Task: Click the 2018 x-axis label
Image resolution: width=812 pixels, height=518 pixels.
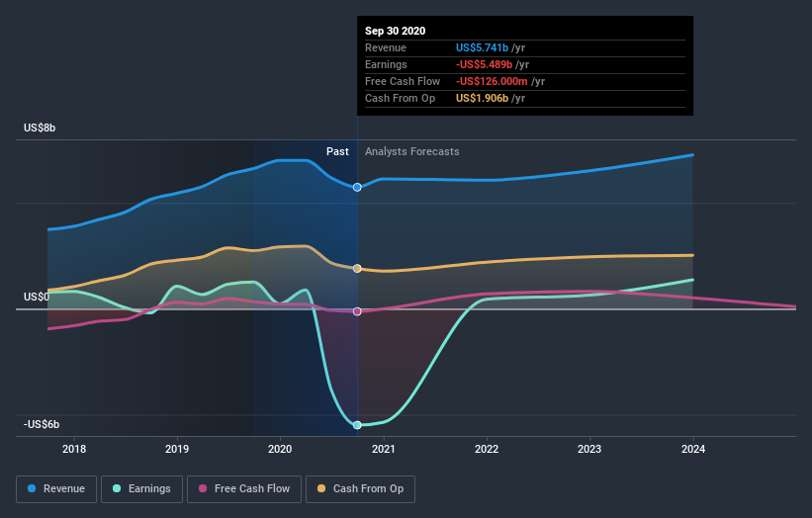Action: [74, 449]
